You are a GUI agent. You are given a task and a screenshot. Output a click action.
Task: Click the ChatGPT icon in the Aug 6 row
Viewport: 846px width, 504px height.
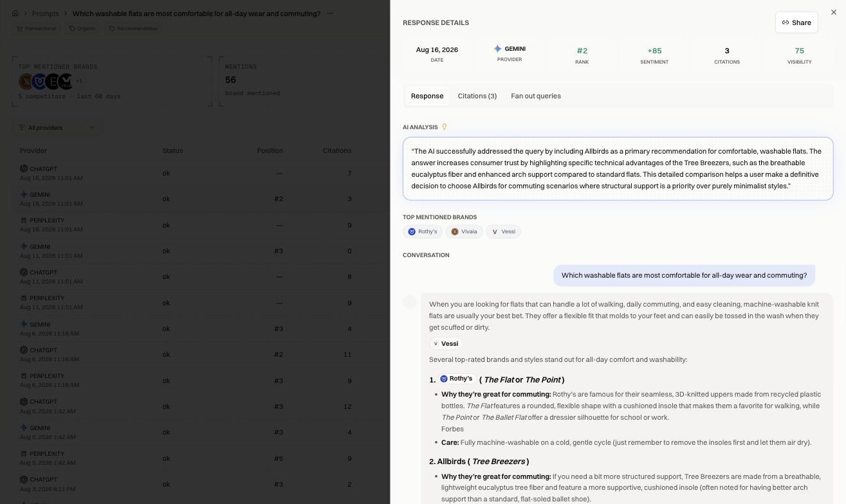(23, 350)
